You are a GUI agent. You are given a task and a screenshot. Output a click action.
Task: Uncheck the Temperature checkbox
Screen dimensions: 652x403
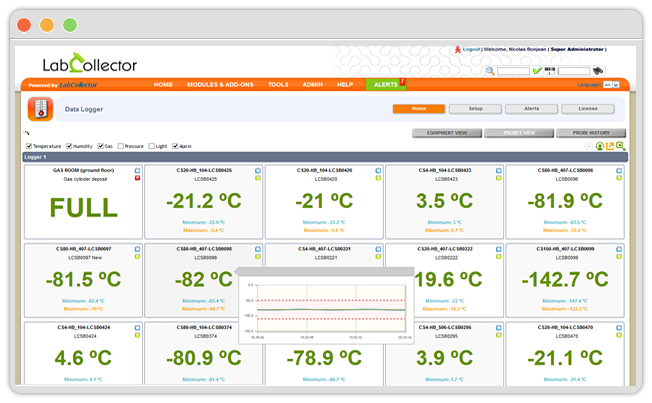pyautogui.click(x=29, y=146)
